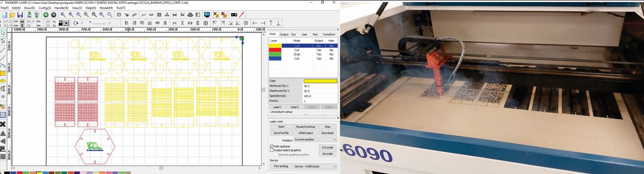Disable the Path optimize checkbox
The width and height of the screenshot is (644, 174).
click(271, 146)
